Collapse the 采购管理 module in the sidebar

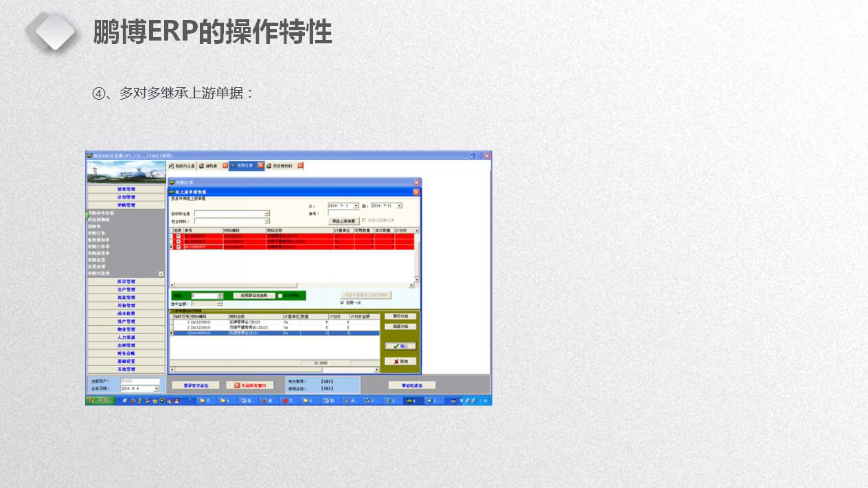click(126, 205)
